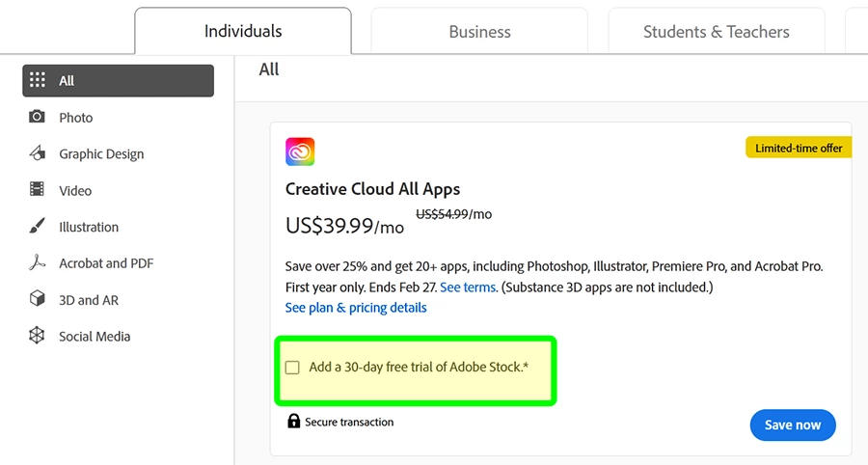Select the Social Media category label
Screen dimensions: 868x465
pyautogui.click(x=95, y=337)
